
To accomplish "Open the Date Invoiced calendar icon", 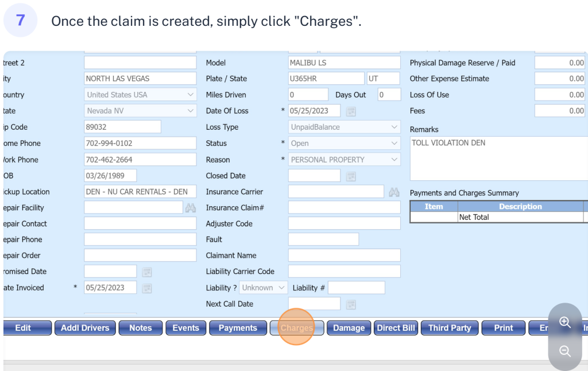I will point(146,288).
